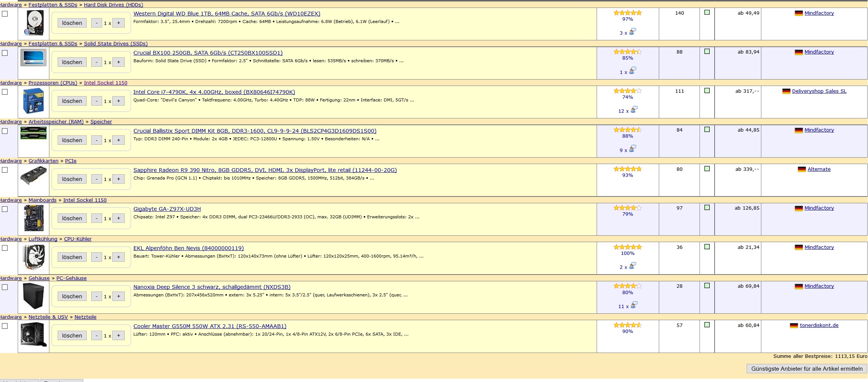Viewport: 868px width, 382px height.
Task: Tick the selection checkbox for the Crucial BX100
Action: point(5,53)
